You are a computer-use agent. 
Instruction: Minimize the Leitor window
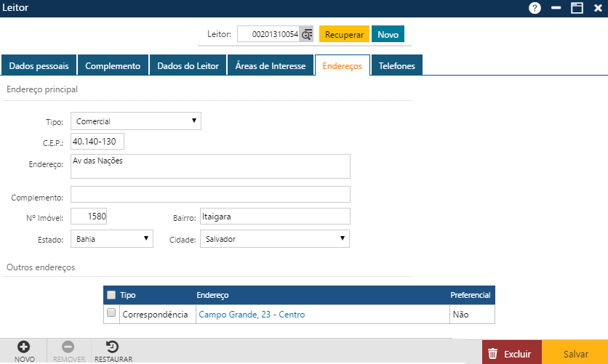click(x=556, y=8)
